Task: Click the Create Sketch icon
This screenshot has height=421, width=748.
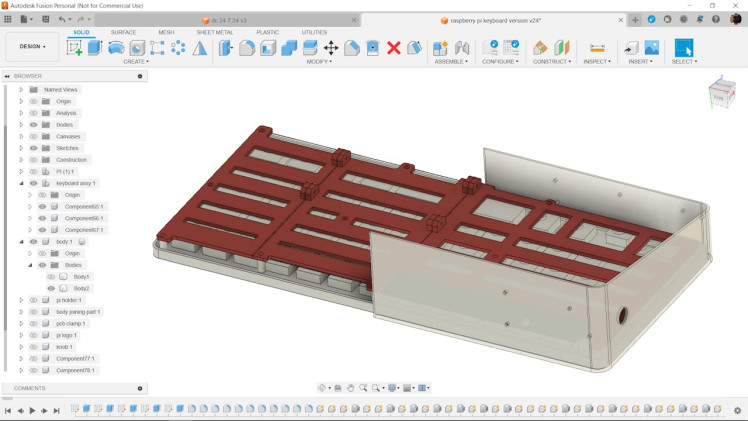Action: click(x=74, y=47)
